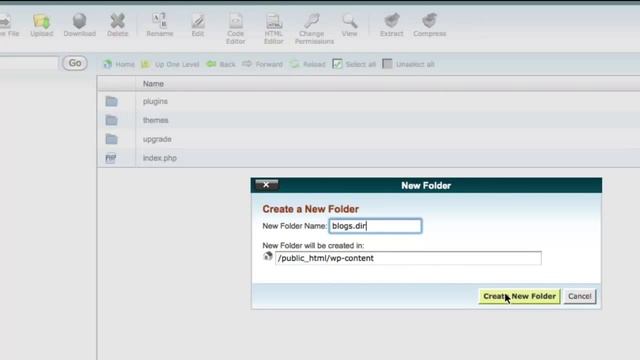Click the Go button

75,63
